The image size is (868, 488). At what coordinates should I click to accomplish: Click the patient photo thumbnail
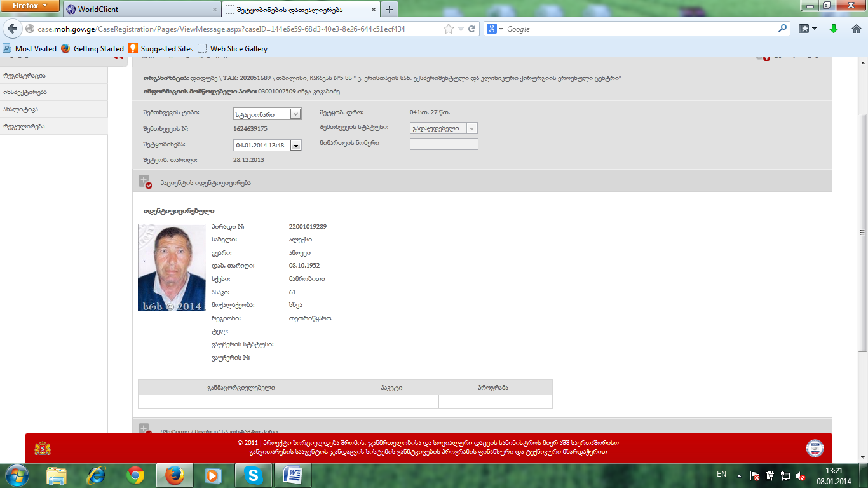172,268
